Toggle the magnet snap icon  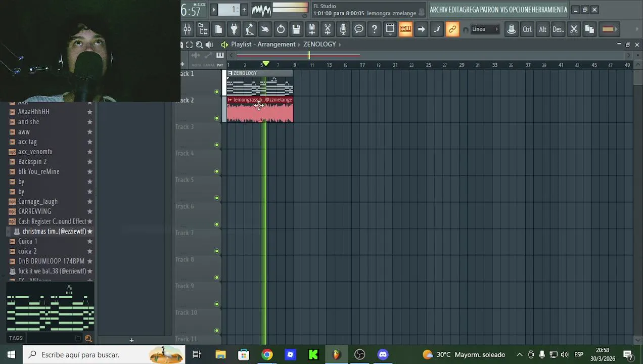tap(466, 29)
